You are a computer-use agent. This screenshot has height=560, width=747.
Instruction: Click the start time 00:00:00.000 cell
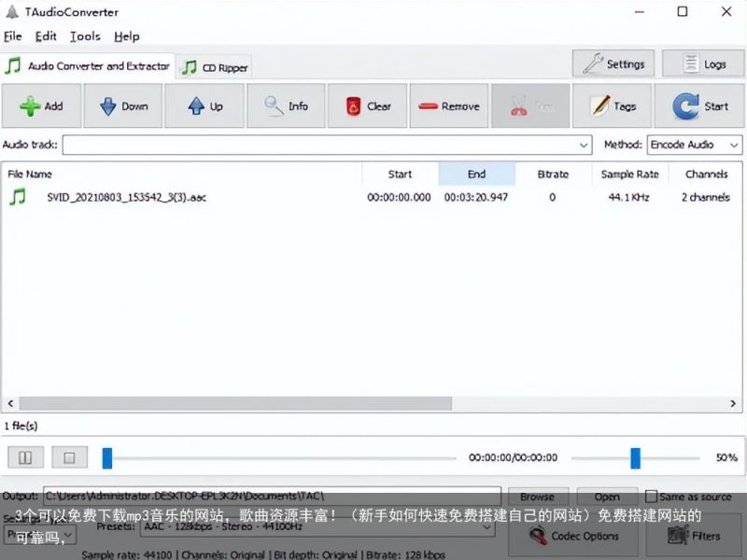[399, 197]
